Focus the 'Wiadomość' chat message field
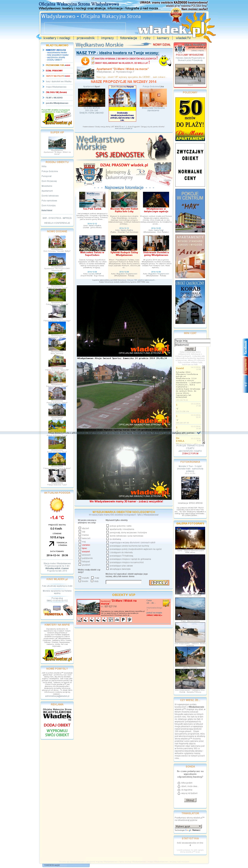The height and width of the screenshot is (868, 248). 192,345
